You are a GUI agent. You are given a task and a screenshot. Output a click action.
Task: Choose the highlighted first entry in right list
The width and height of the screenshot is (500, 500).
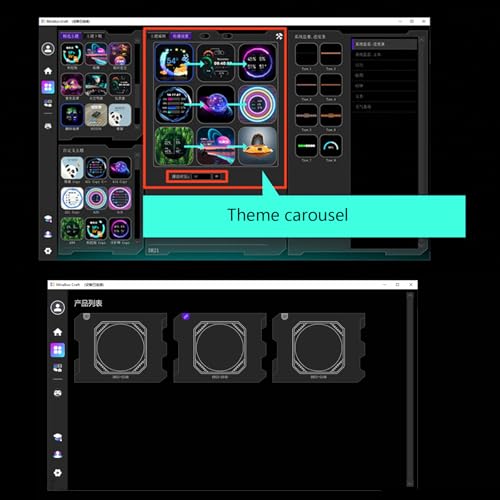(x=385, y=44)
